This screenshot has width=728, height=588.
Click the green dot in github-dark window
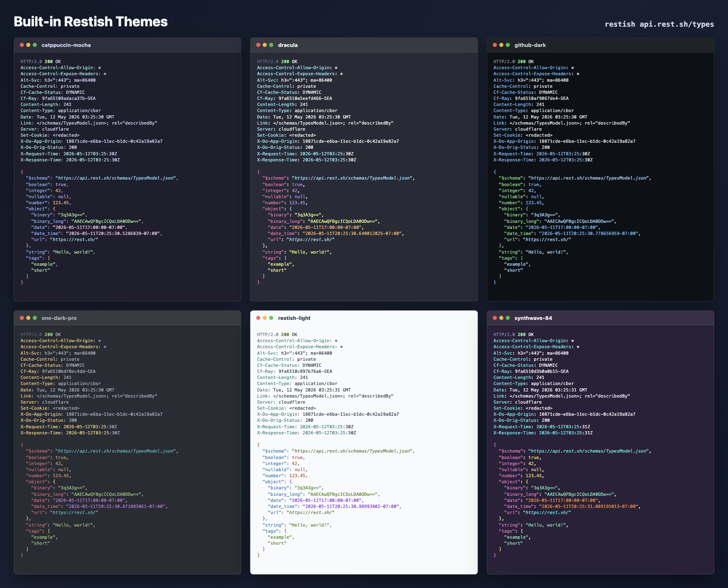(x=508, y=45)
